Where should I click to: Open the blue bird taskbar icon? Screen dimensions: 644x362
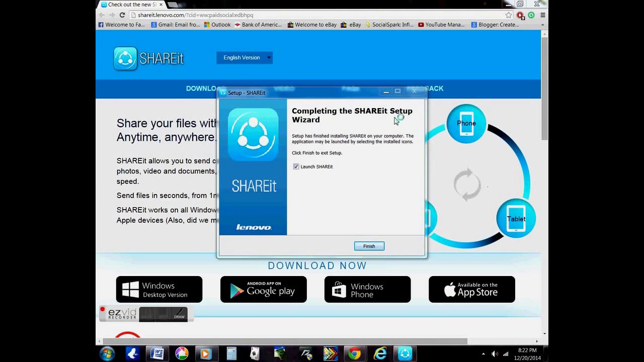click(132, 354)
